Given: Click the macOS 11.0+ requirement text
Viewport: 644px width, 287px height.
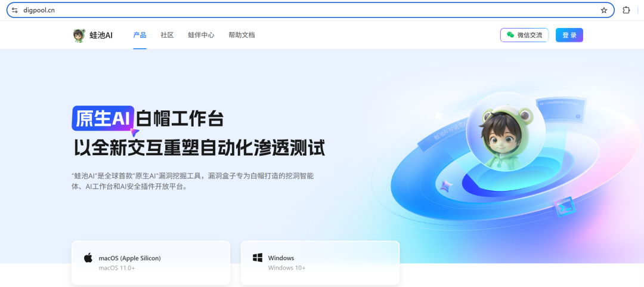Looking at the screenshot, I should pos(117,268).
